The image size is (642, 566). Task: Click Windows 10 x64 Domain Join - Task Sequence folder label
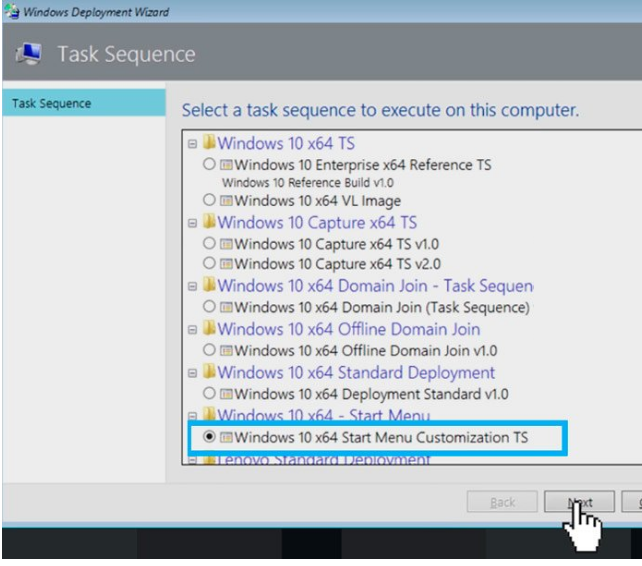(x=375, y=286)
